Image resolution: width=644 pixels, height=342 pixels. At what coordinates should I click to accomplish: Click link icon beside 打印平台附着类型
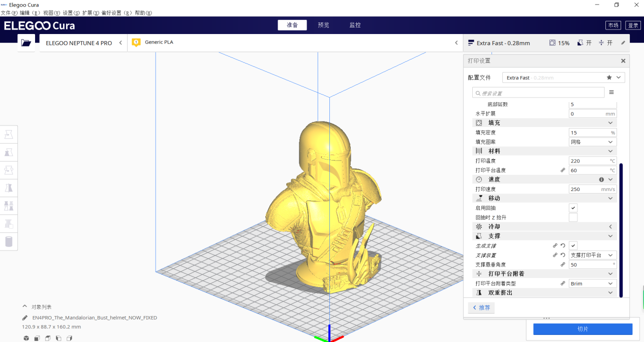(x=563, y=284)
